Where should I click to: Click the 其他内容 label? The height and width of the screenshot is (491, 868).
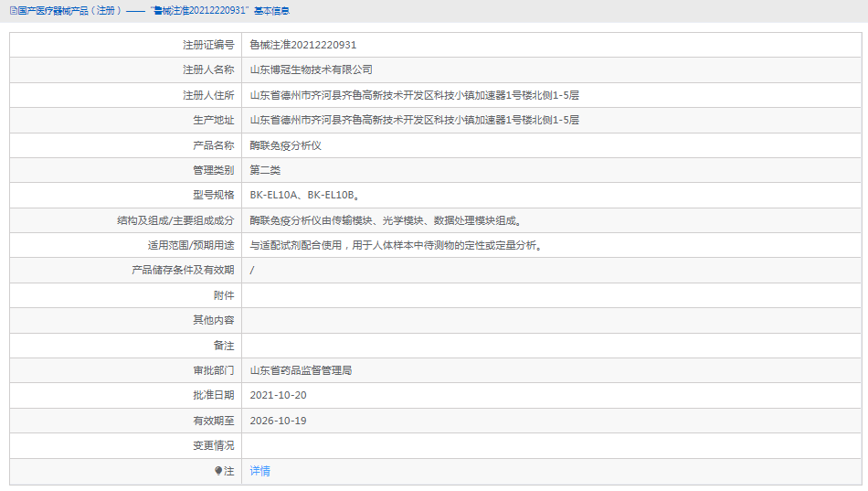[214, 320]
